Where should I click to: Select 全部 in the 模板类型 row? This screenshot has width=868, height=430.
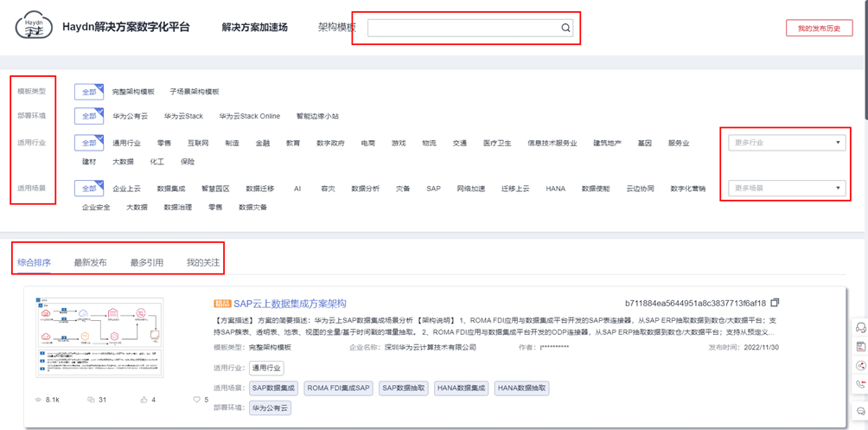coord(89,92)
